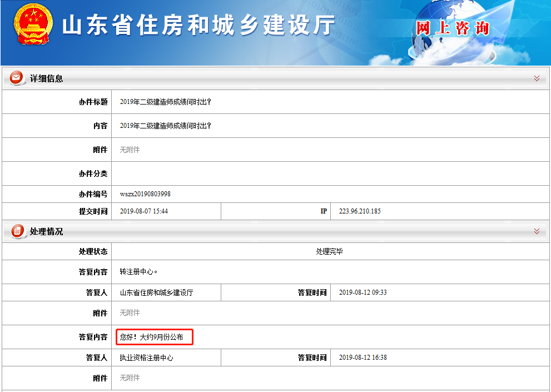551x392 pixels.
Task: Collapse the 详细信息 section with chevron
Action: [x=537, y=78]
